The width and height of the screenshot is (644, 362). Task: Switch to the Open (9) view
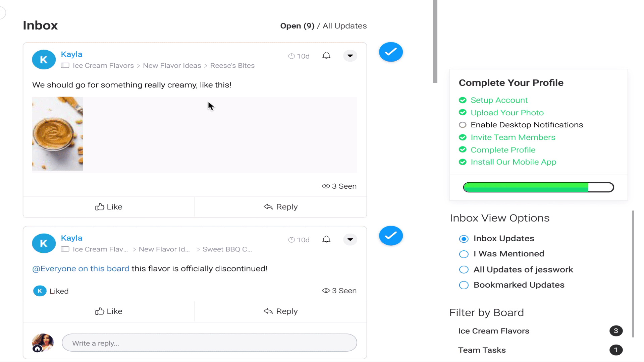(x=297, y=26)
